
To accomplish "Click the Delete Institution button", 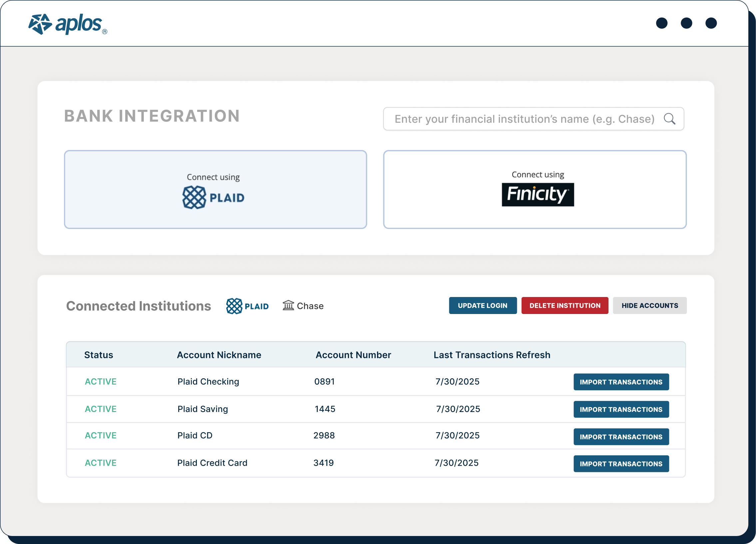I will [565, 306].
